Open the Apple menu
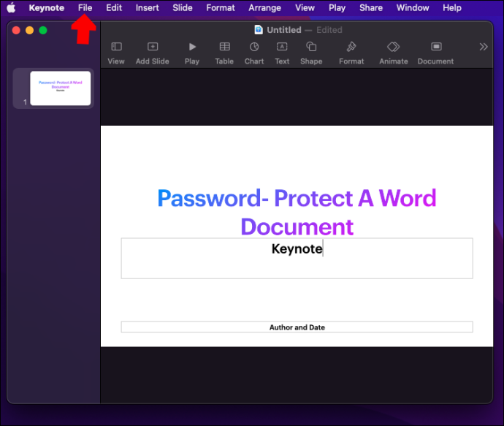Viewport: 504px width, 426px height. point(11,8)
